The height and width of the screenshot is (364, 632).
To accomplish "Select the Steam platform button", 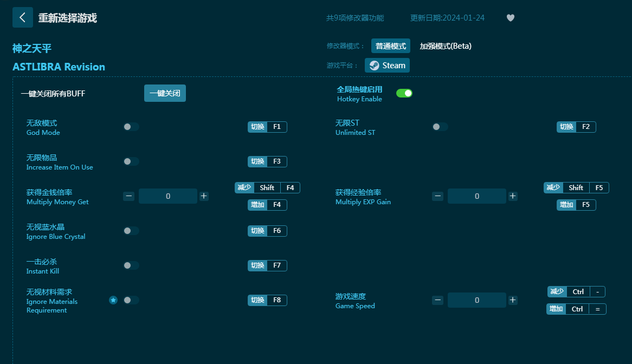I will point(388,65).
